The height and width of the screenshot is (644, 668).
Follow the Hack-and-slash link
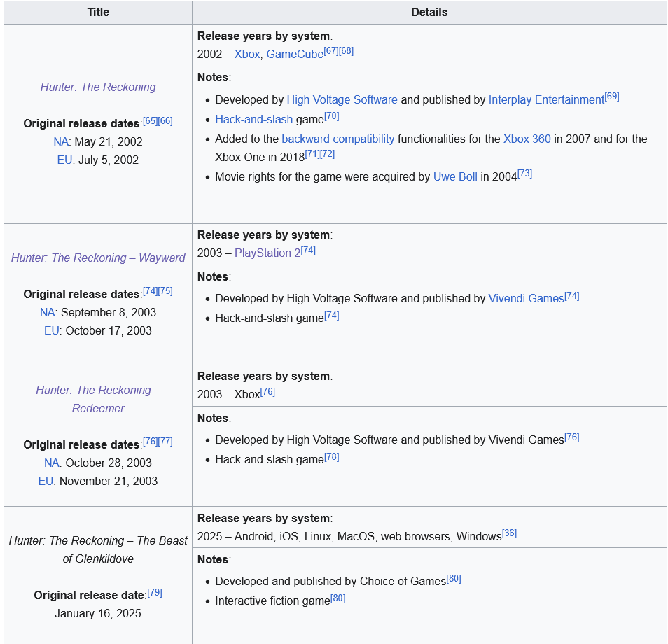tap(254, 119)
